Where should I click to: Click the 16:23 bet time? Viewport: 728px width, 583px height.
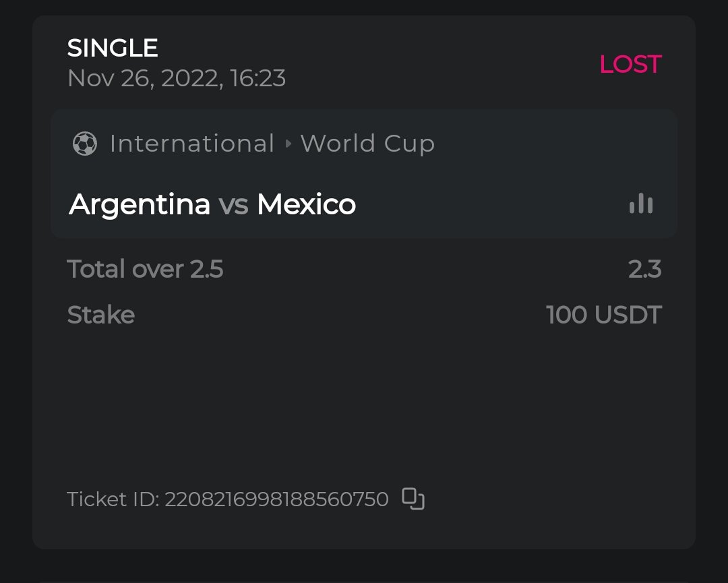point(257,79)
